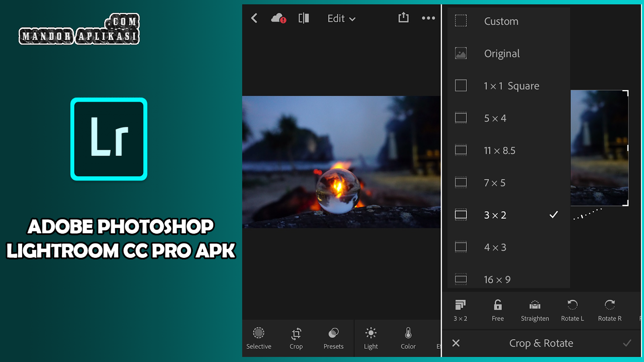Tap the straighten angle dial below crop
644x362 pixels.
pyautogui.click(x=588, y=214)
